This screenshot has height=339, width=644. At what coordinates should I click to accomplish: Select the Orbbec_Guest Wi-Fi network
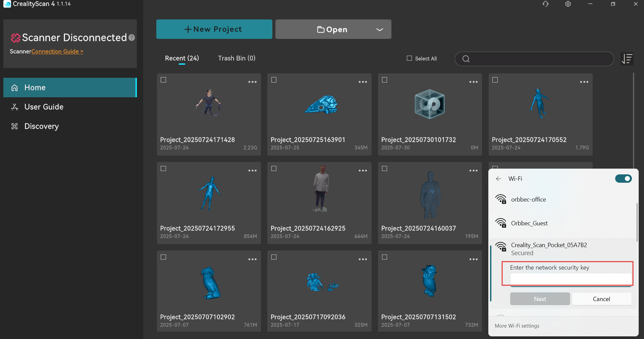[x=529, y=223]
